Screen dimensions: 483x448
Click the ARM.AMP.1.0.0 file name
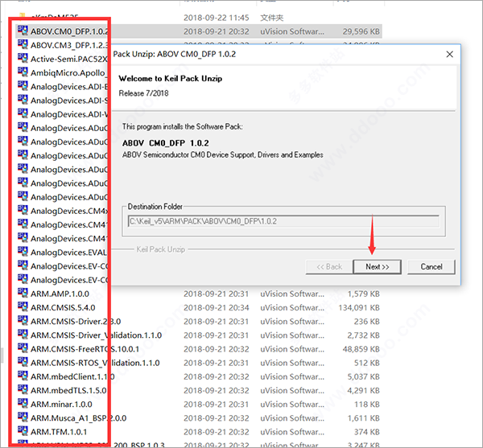pos(60,294)
